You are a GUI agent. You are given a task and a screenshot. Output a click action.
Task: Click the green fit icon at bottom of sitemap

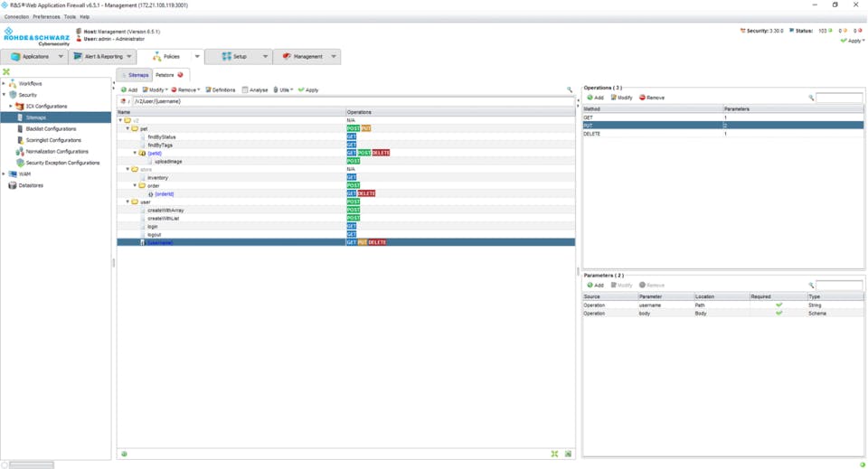pyautogui.click(x=554, y=454)
